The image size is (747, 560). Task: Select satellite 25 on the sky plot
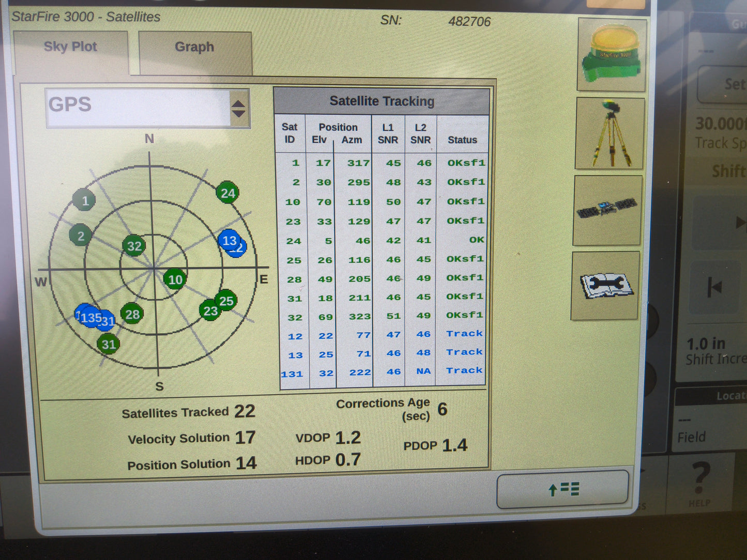[226, 301]
